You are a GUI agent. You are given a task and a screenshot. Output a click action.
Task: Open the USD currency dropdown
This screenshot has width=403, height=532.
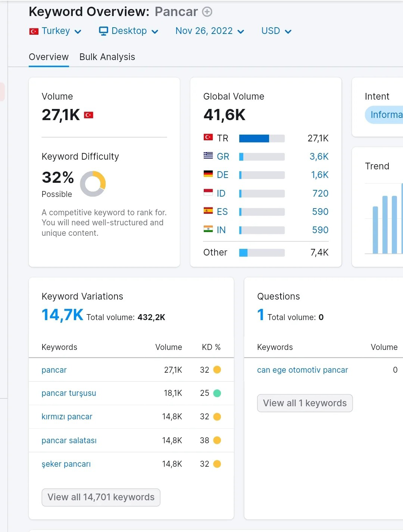(x=276, y=31)
